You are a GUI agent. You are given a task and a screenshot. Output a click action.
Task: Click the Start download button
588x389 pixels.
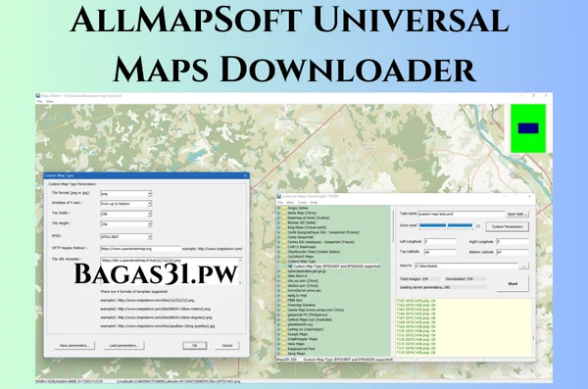(x=513, y=284)
